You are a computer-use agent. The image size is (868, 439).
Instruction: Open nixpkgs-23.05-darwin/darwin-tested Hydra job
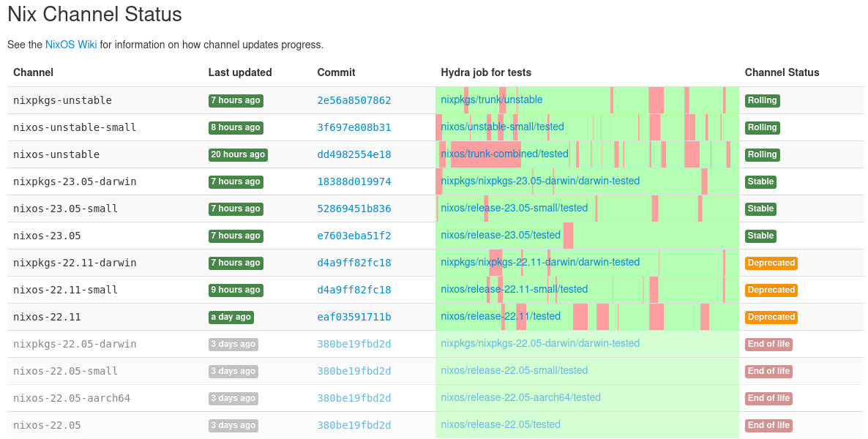click(x=540, y=181)
